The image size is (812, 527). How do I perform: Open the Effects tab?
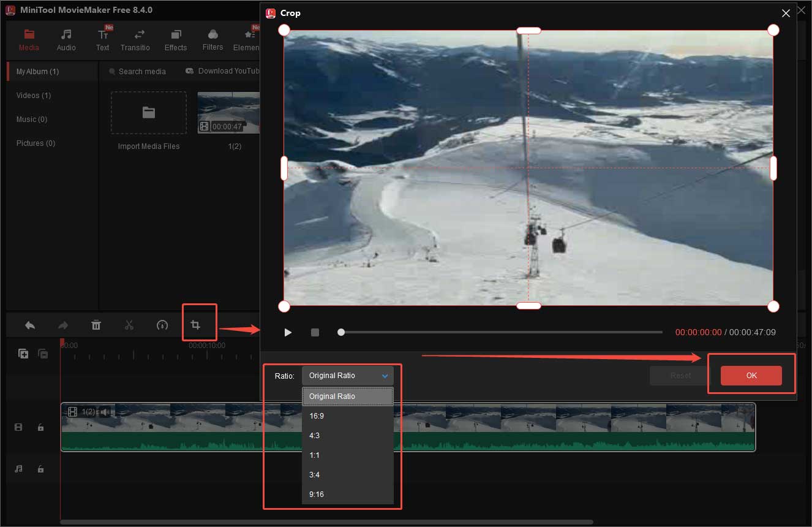point(176,39)
